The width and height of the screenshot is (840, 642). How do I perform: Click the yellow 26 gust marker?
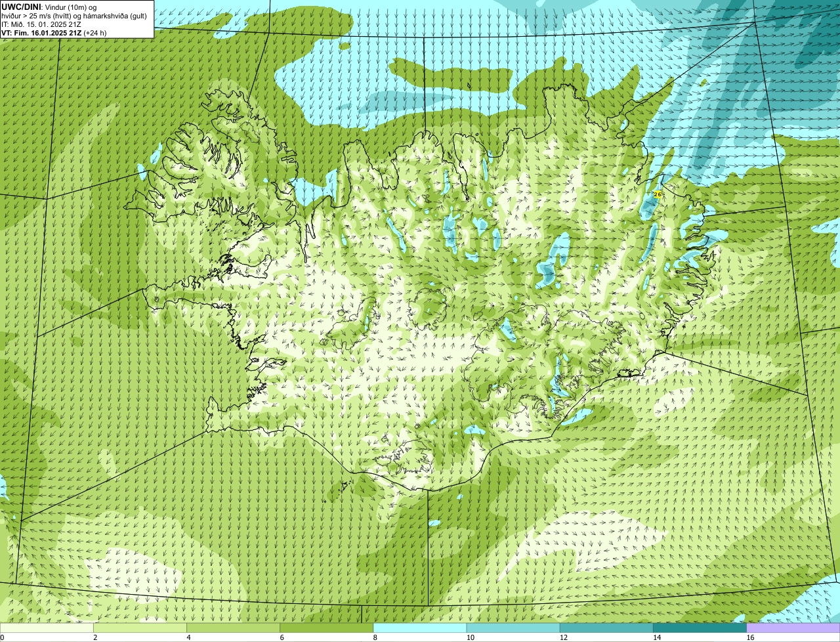coord(658,194)
